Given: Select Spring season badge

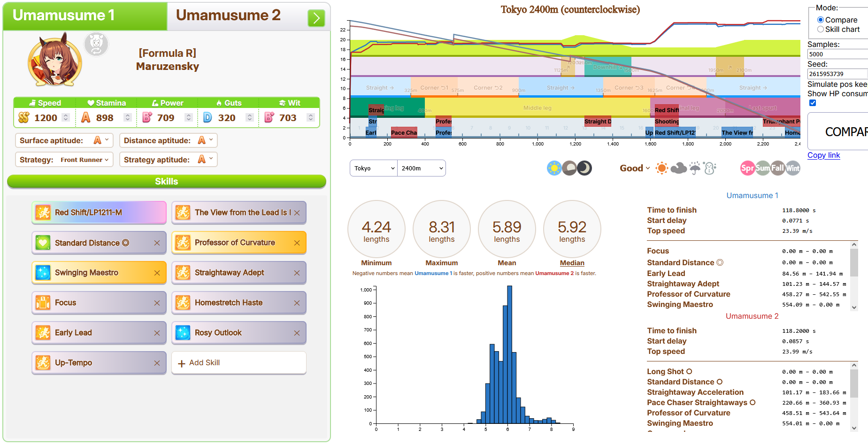Looking at the screenshot, I should point(747,168).
